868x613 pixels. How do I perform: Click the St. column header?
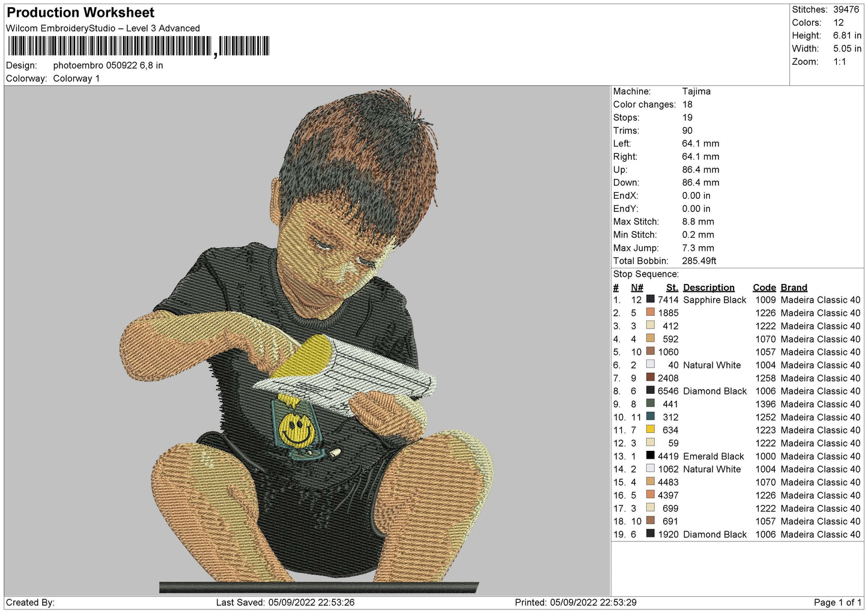coord(672,288)
